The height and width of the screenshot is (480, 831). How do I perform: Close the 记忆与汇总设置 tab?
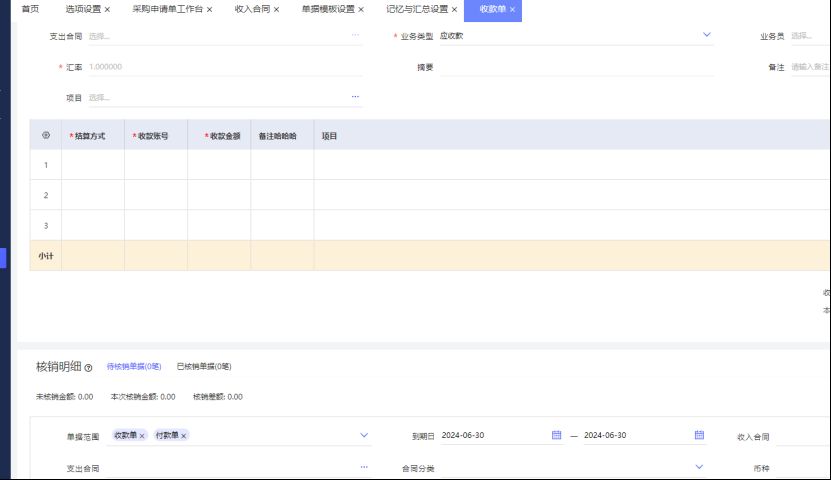click(x=455, y=9)
